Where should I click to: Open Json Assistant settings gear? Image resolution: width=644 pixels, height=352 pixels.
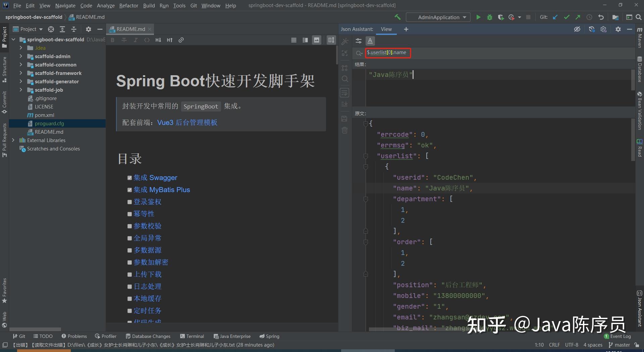click(618, 29)
